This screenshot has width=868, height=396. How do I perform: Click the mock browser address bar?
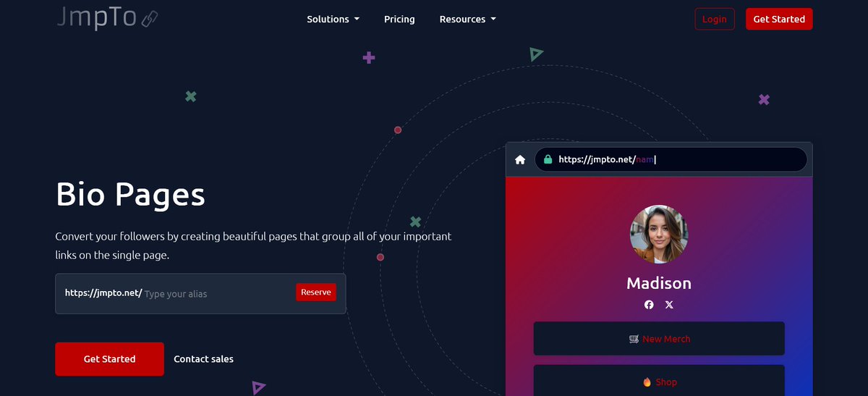click(671, 160)
